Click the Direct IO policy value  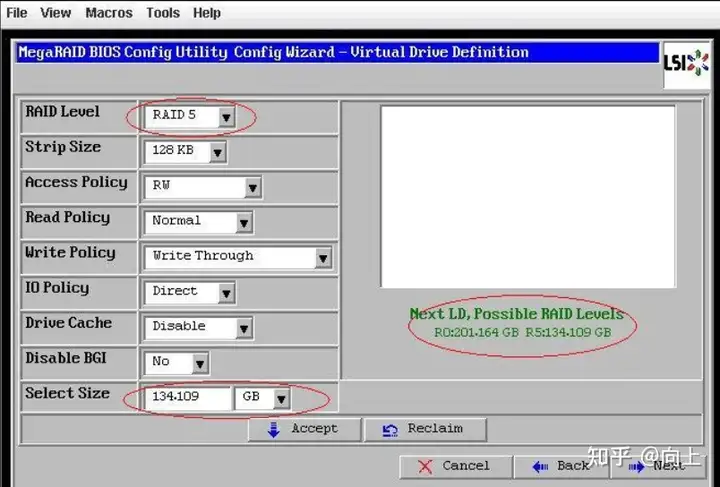[x=175, y=291]
